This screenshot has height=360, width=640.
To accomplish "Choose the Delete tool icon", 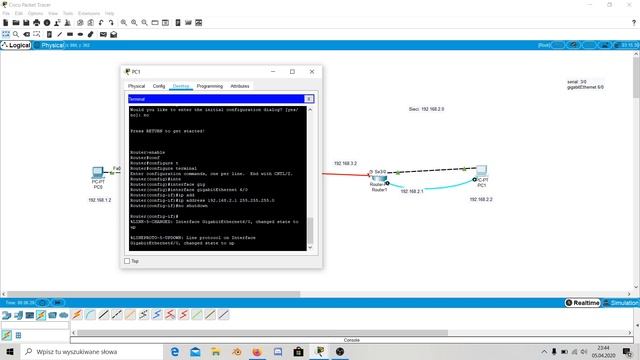I will 27,34.
